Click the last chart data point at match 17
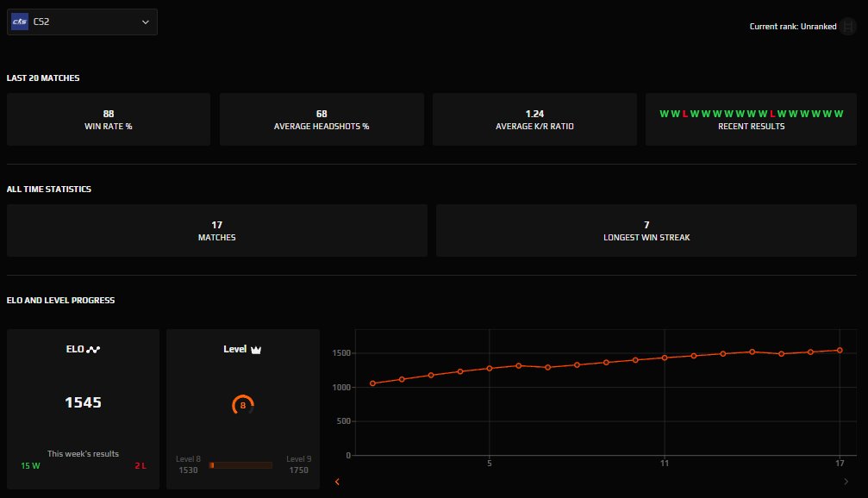 [x=840, y=350]
